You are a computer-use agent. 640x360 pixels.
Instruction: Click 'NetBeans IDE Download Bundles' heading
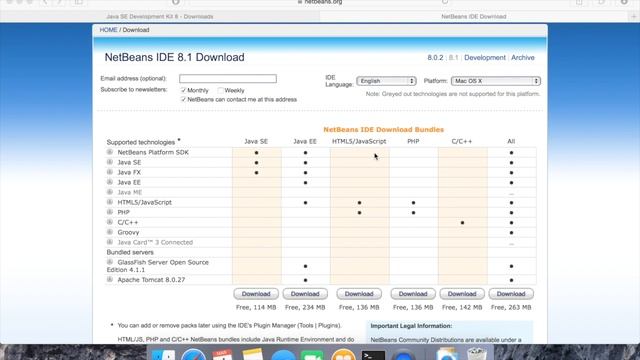tap(383, 129)
